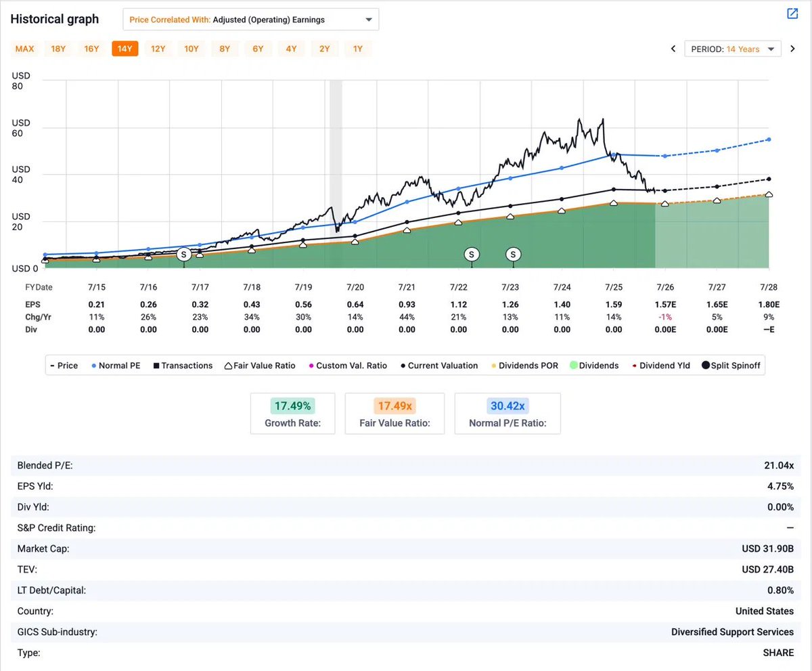
Task: Select the 1Y time range tab
Action: click(x=358, y=49)
